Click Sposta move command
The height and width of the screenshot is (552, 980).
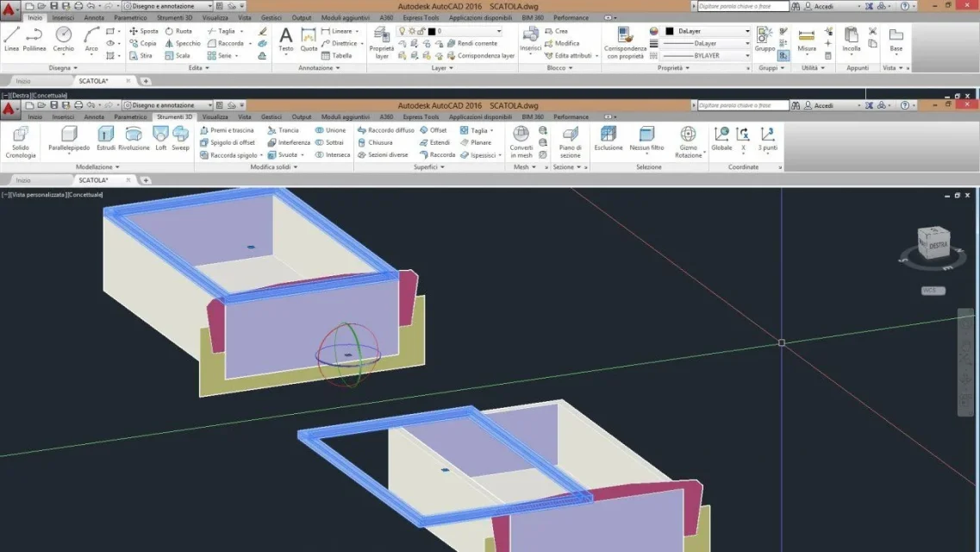pyautogui.click(x=144, y=31)
